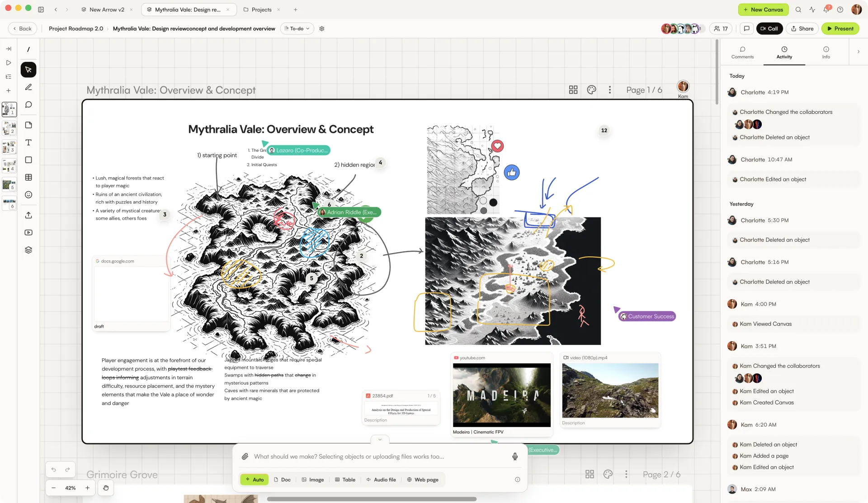Viewport: 868px width, 503px height.
Task: Click the attachment paperclip icon
Action: click(x=245, y=456)
